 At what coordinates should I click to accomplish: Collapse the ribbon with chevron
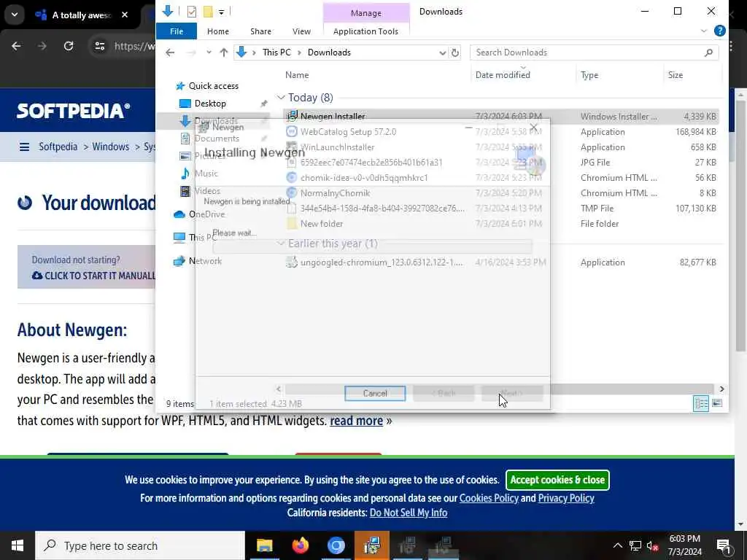[704, 31]
